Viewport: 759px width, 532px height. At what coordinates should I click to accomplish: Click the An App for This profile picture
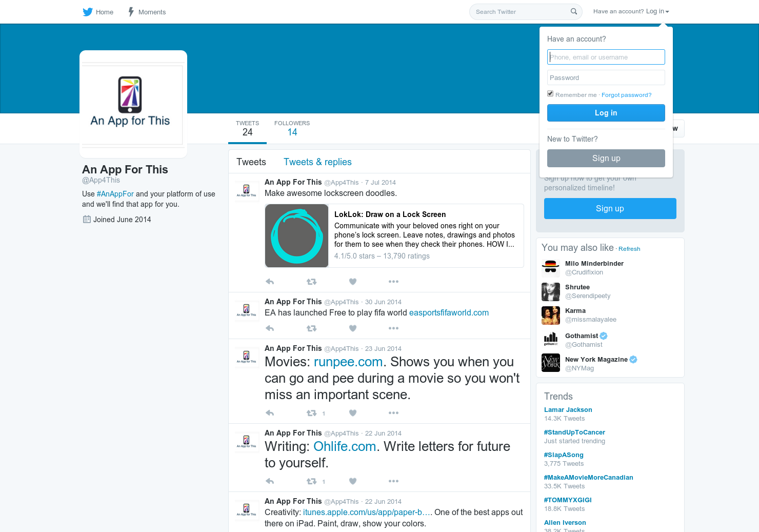pyautogui.click(x=133, y=104)
